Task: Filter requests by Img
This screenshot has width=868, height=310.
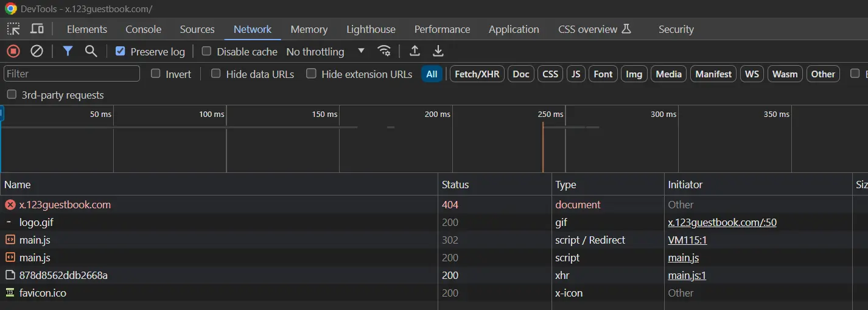Action: tap(634, 74)
